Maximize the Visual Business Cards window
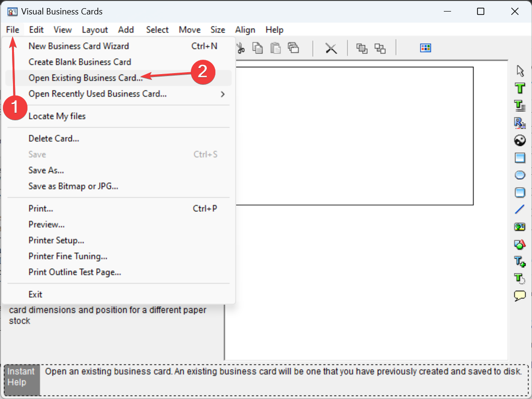This screenshot has width=532, height=399. pyautogui.click(x=480, y=12)
